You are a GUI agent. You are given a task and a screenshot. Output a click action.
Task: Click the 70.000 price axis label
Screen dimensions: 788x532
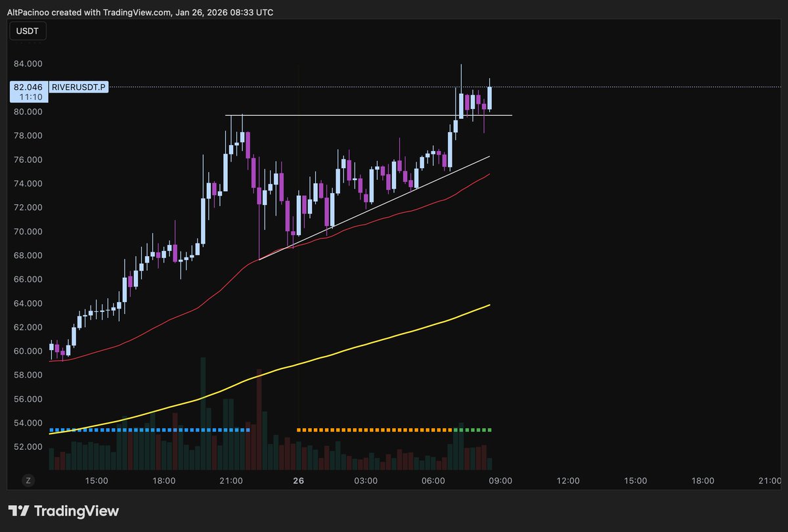28,231
